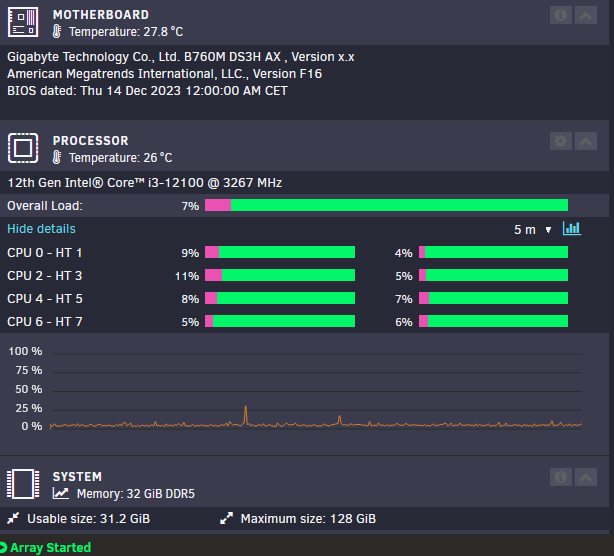Click the i3-12100 processor name text
The width and height of the screenshot is (614, 556).
pyautogui.click(x=144, y=183)
